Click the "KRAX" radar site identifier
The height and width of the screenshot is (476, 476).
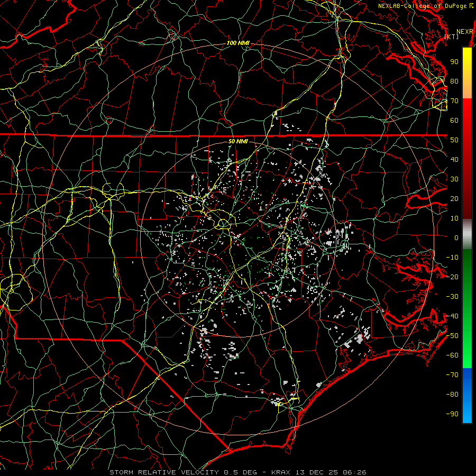[281, 472]
